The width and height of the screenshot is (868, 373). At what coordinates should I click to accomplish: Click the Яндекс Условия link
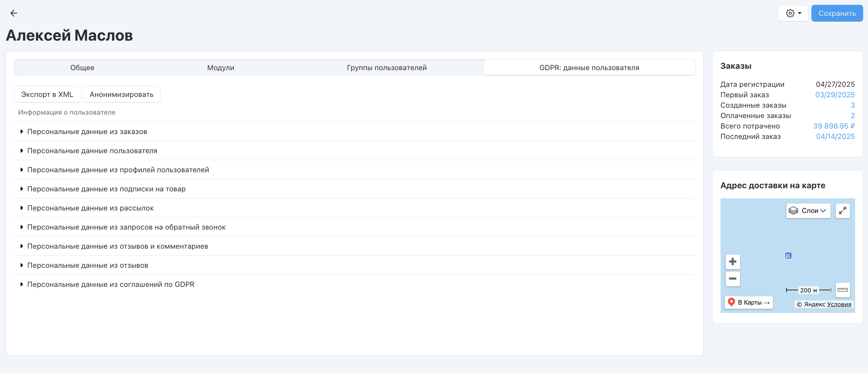coord(839,304)
